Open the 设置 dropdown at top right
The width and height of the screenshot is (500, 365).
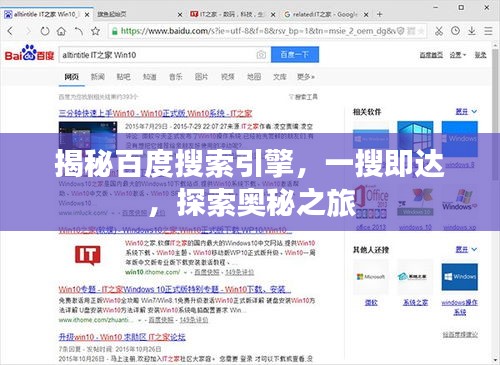coord(458,55)
